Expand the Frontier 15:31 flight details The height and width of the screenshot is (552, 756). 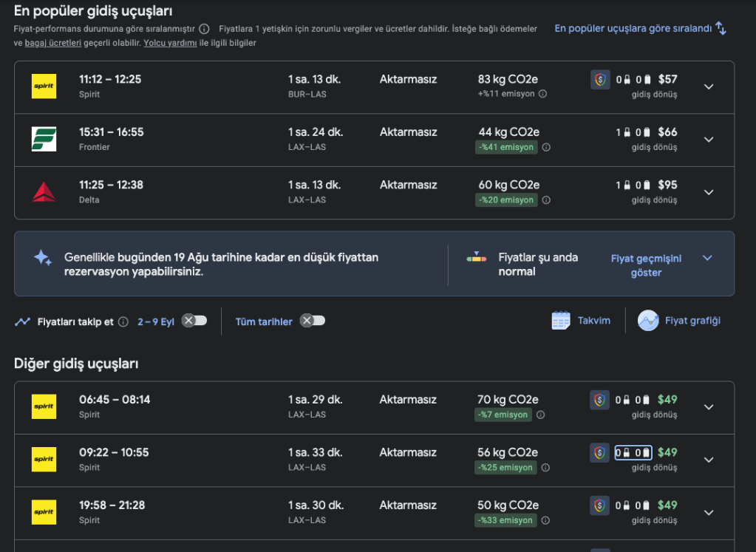709,140
